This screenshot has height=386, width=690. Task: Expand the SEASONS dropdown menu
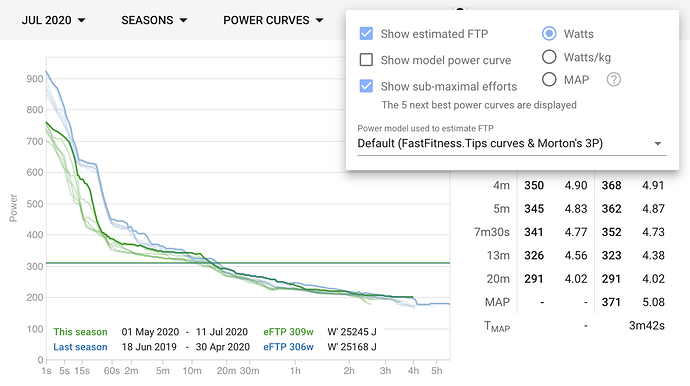[154, 20]
